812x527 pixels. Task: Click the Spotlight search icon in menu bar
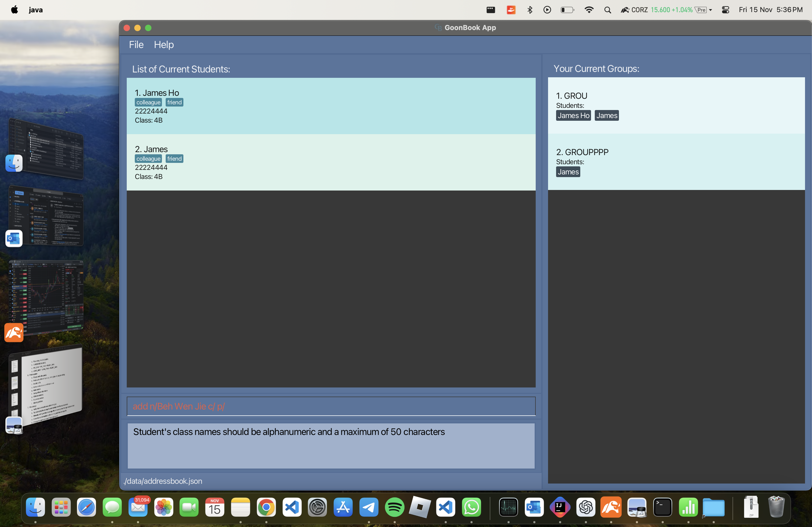pyautogui.click(x=607, y=10)
